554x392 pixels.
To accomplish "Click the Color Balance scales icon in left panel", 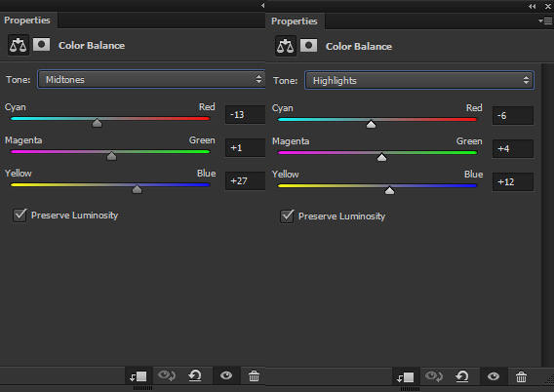I will click(x=18, y=45).
